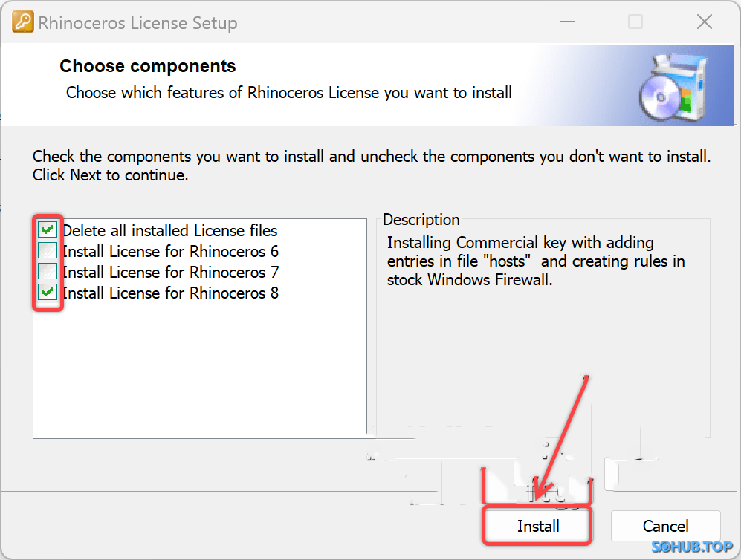This screenshot has height=560, width=741.
Task: Select the 'Install License for Rhinoceros 7' label text
Action: pos(170,272)
